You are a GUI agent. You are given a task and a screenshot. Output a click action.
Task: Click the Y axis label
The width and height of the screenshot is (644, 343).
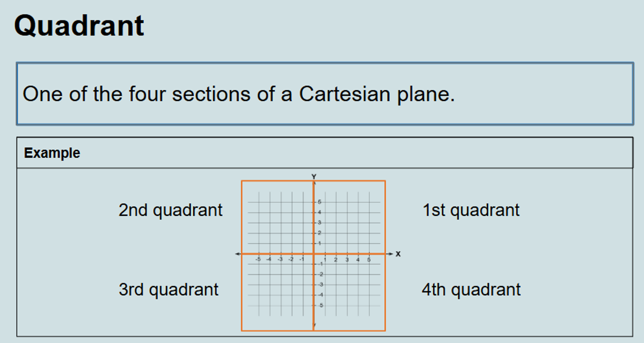point(314,177)
